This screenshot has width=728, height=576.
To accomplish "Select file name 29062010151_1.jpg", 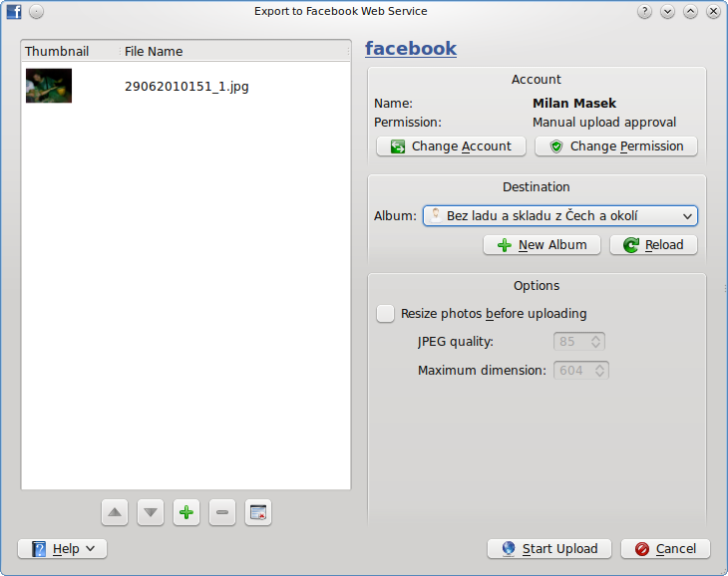I will coord(186,87).
